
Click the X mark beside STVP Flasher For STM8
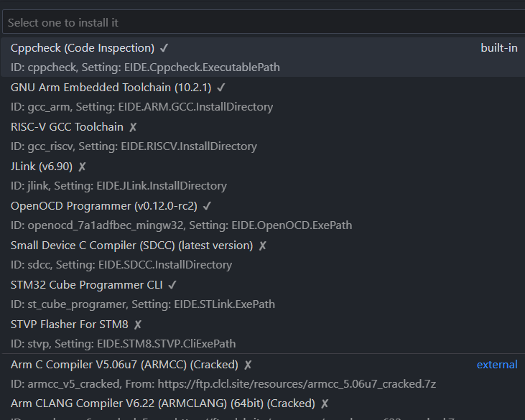pos(138,325)
